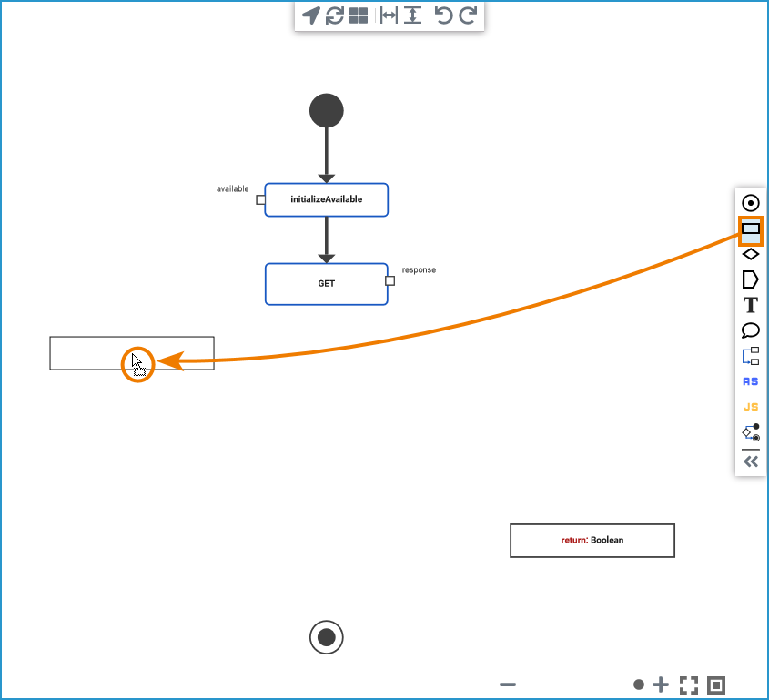Image resolution: width=769 pixels, height=700 pixels.
Task: Click the zoom in plus control
Action: point(661,685)
